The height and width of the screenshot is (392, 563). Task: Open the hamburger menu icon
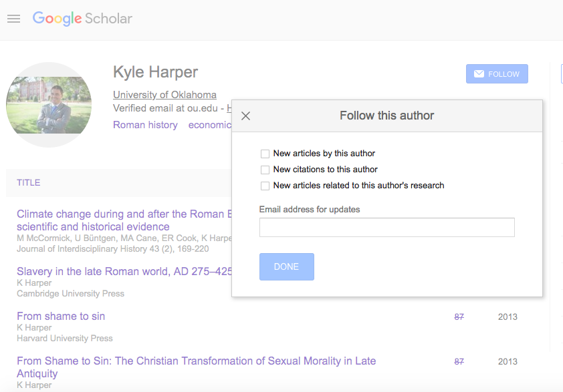point(13,19)
